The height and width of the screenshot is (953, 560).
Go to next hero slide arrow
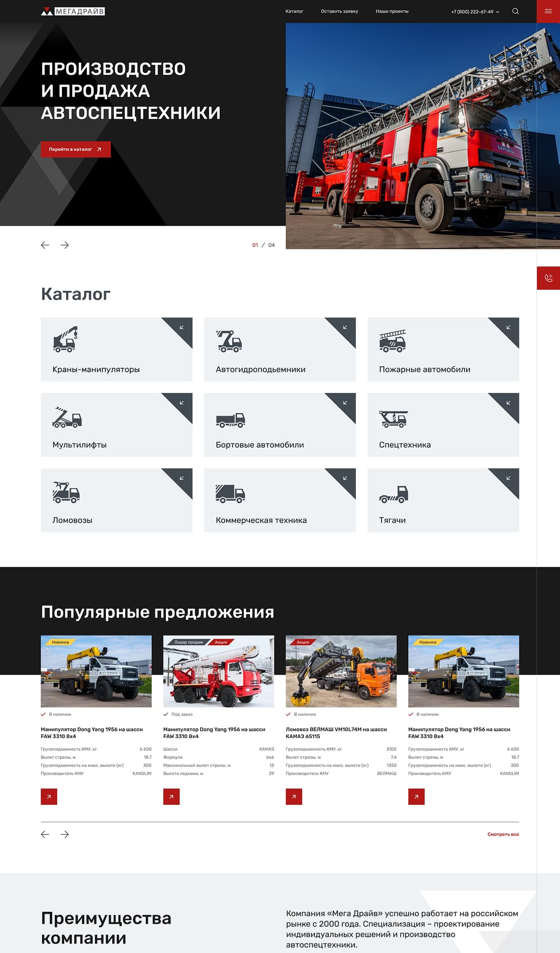[x=65, y=245]
